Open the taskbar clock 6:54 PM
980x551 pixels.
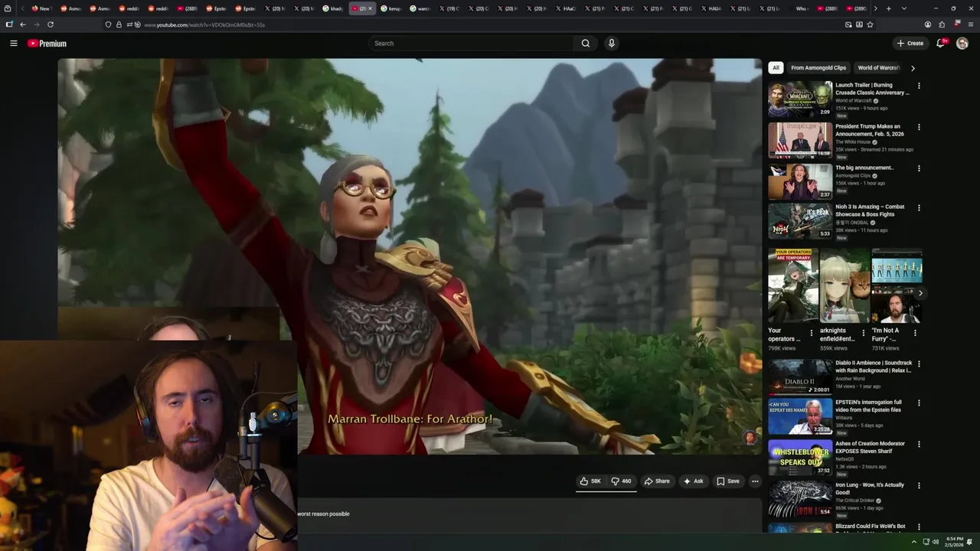(x=954, y=542)
